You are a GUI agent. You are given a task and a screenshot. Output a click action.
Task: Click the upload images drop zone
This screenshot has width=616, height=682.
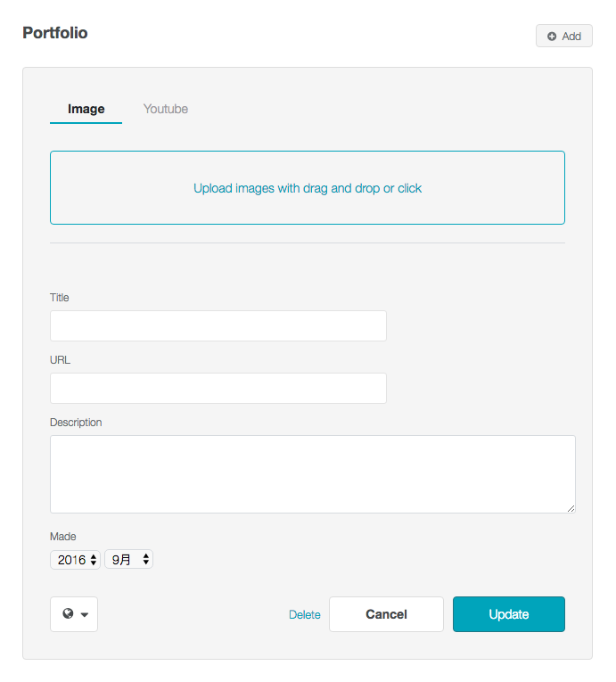(308, 188)
